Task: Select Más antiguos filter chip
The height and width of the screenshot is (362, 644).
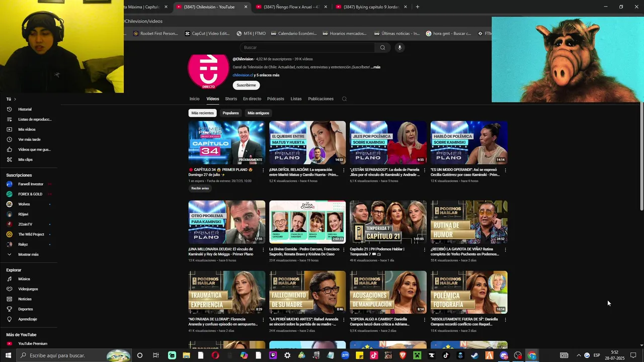Action: coord(258,113)
